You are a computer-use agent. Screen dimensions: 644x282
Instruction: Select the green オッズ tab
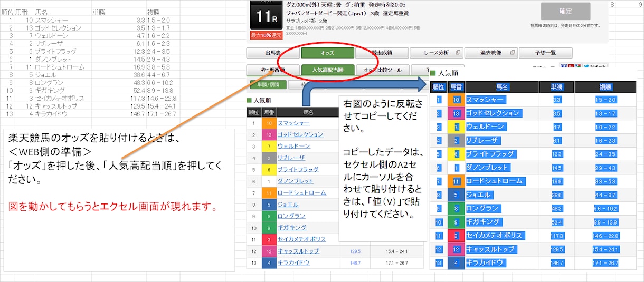pyautogui.click(x=327, y=53)
